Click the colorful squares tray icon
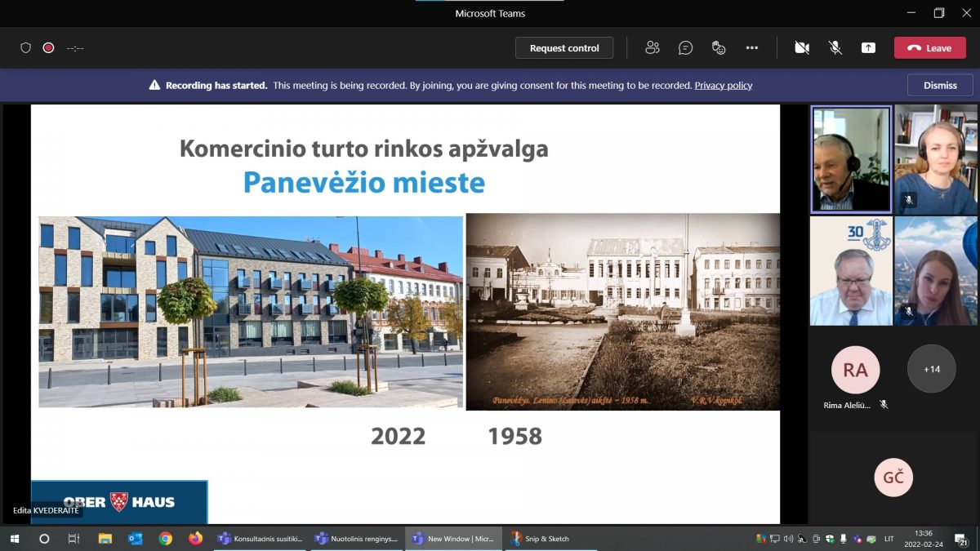The width and height of the screenshot is (980, 551). (x=760, y=539)
